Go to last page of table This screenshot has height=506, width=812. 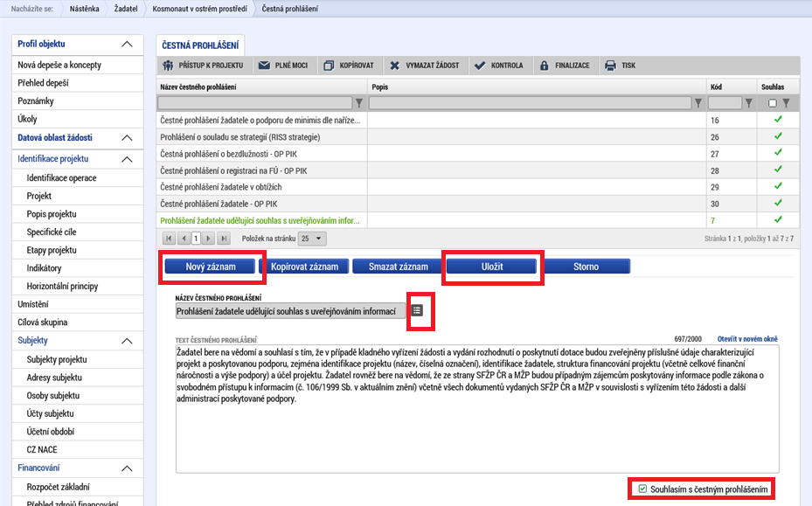pos(224,239)
